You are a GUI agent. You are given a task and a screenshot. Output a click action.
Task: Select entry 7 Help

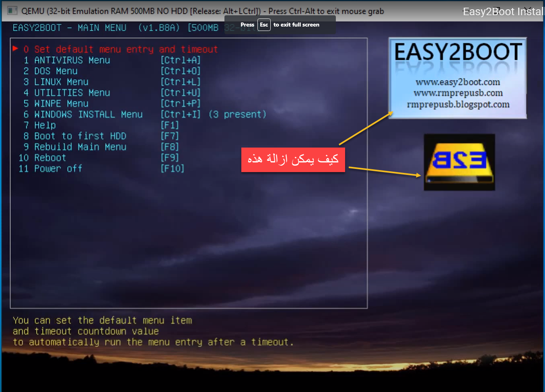(39, 125)
